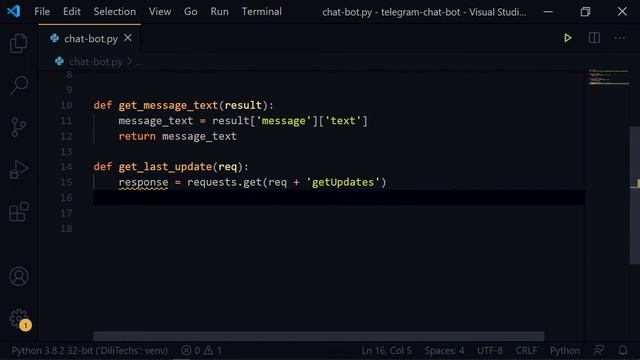
Task: Open the Edit menu
Action: point(71,11)
